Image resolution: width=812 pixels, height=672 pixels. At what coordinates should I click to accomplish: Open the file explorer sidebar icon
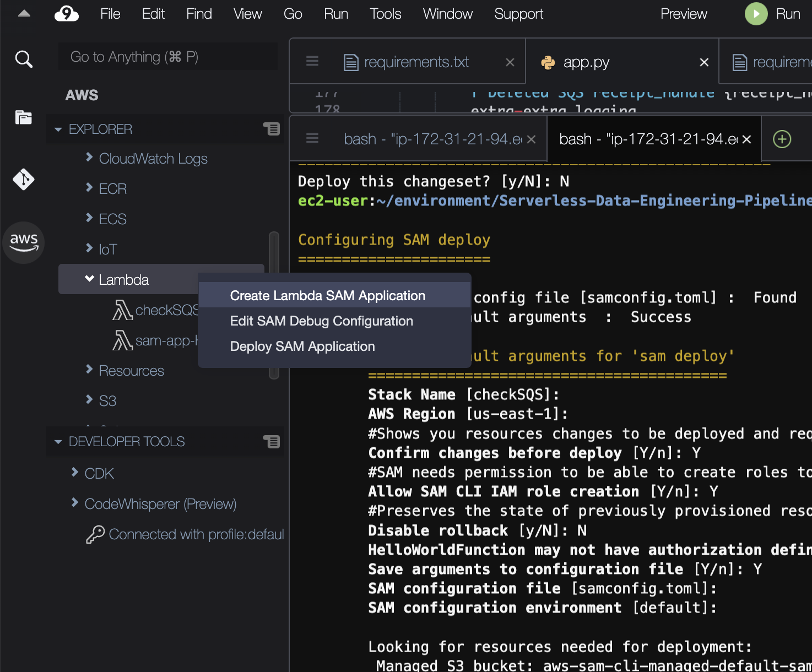click(x=24, y=117)
